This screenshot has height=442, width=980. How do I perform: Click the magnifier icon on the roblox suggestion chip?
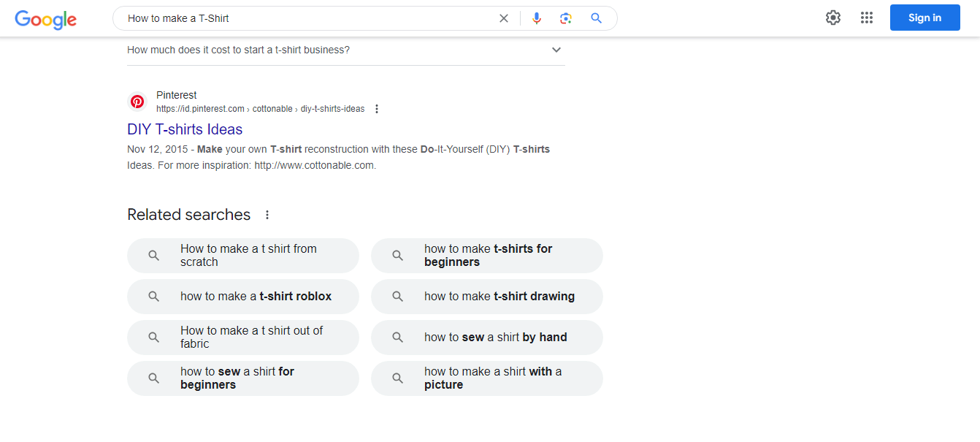(x=153, y=296)
